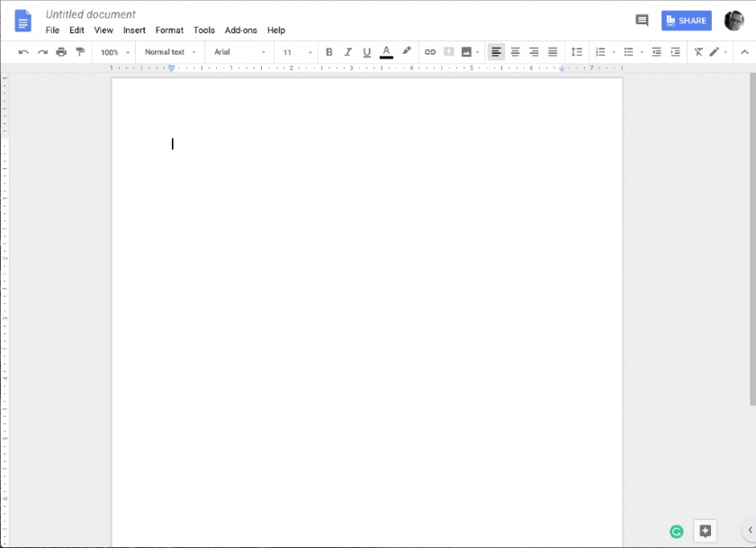Image resolution: width=756 pixels, height=548 pixels.
Task: Toggle Italic formatting
Action: [x=347, y=52]
